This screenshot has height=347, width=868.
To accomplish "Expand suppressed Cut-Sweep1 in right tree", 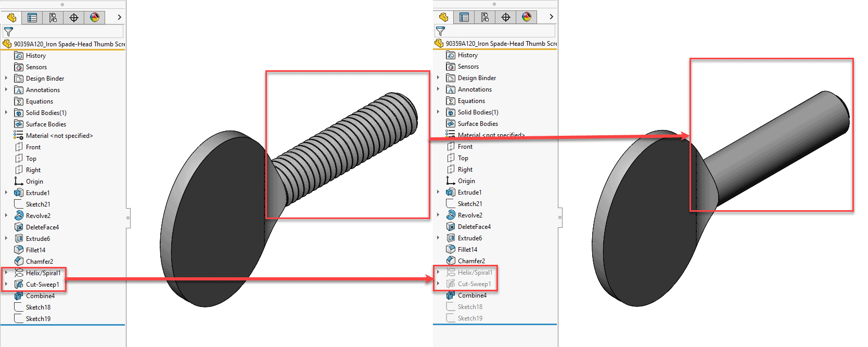I will point(438,284).
